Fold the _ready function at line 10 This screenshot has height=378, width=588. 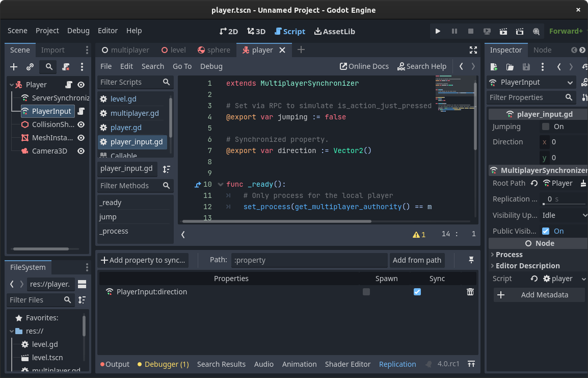(x=221, y=184)
